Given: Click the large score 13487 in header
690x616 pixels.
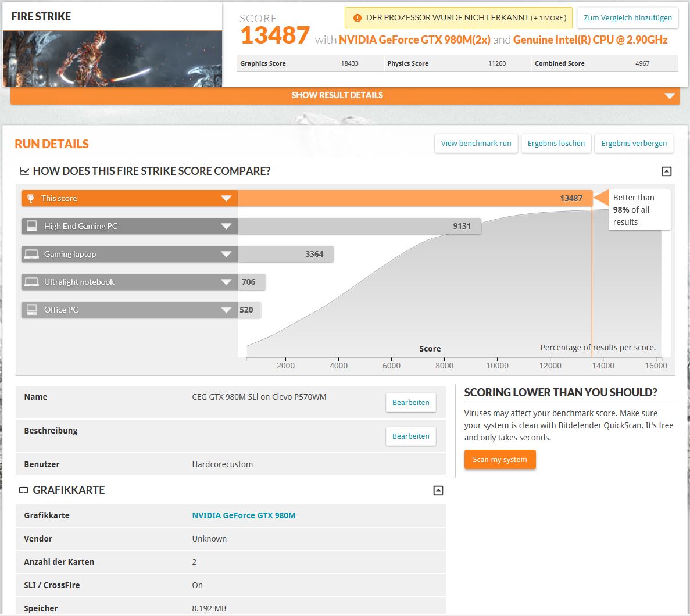Looking at the screenshot, I should point(275,35).
